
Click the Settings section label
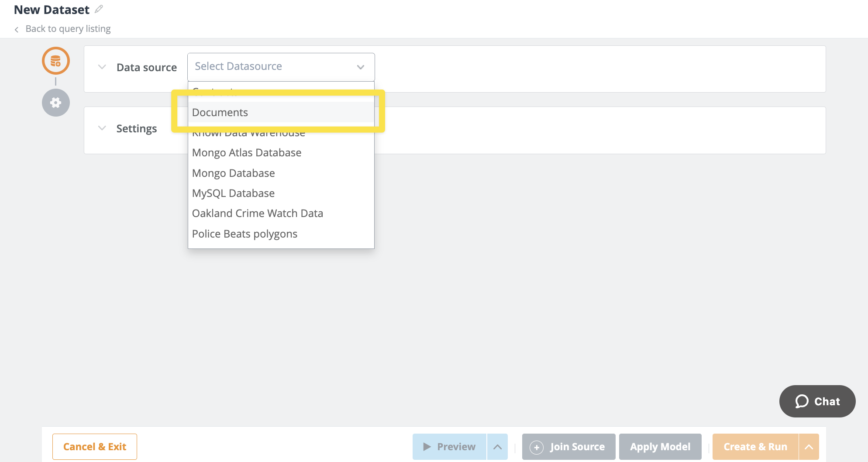[137, 128]
